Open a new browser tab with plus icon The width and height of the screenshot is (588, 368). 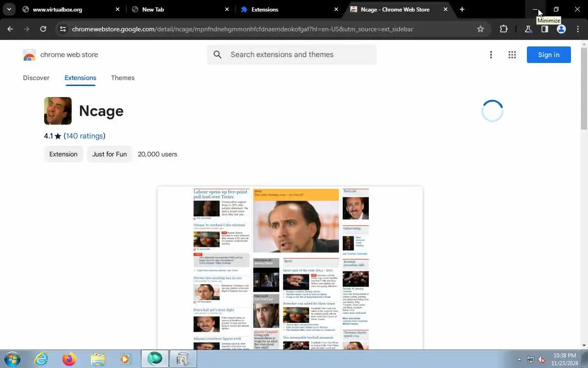[462, 9]
